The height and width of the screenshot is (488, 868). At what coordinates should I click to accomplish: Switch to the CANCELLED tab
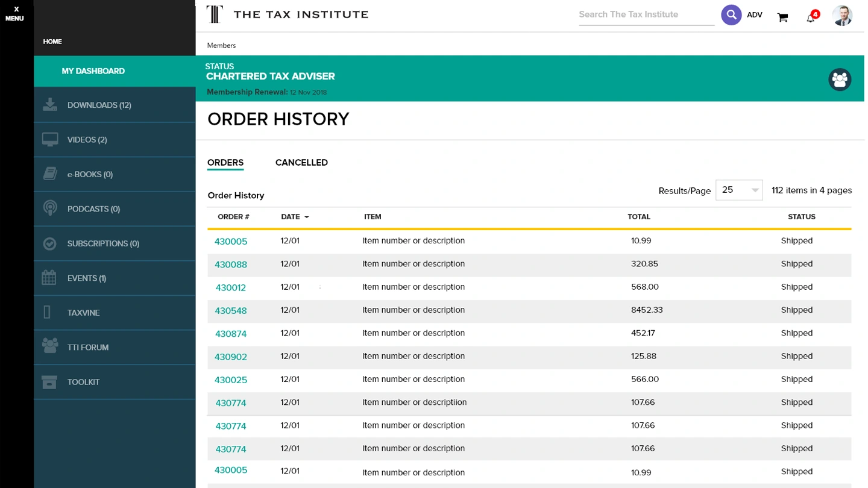tap(301, 162)
